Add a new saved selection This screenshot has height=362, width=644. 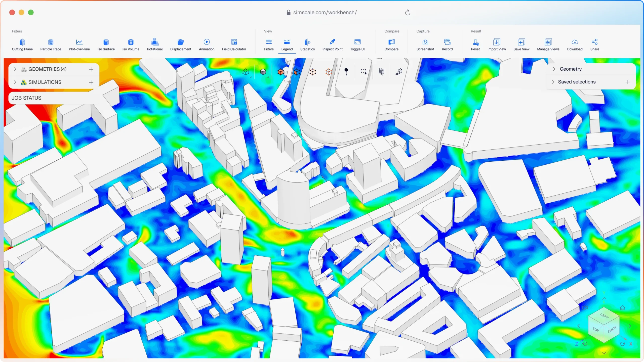click(628, 82)
